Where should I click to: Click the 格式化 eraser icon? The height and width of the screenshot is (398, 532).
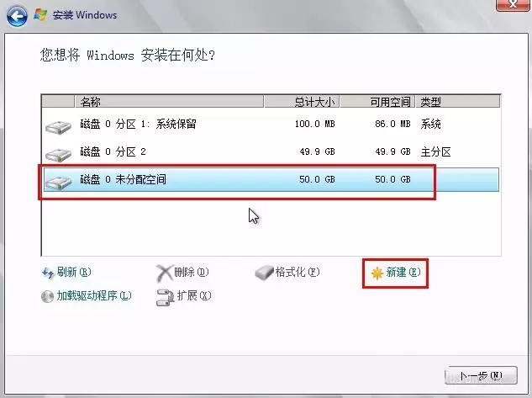tap(264, 273)
